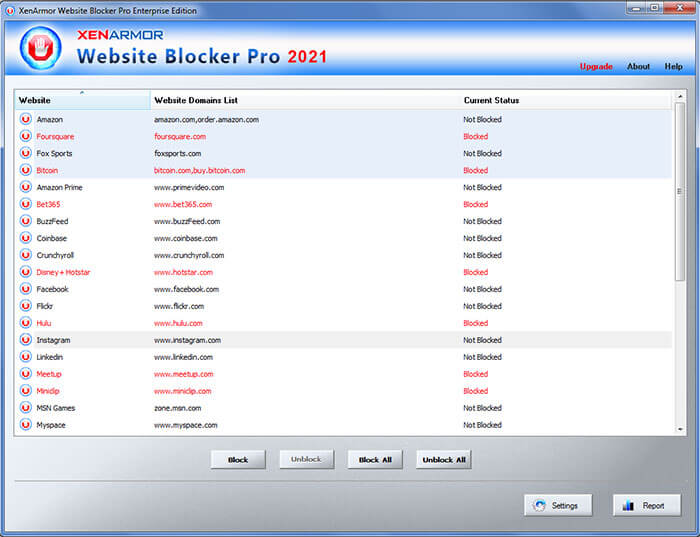Open the Upgrade link

(596, 67)
